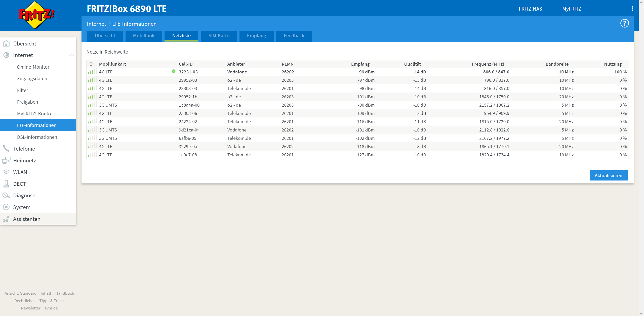Select LTE-Informationen in sidebar
644x316 pixels.
pyautogui.click(x=38, y=125)
